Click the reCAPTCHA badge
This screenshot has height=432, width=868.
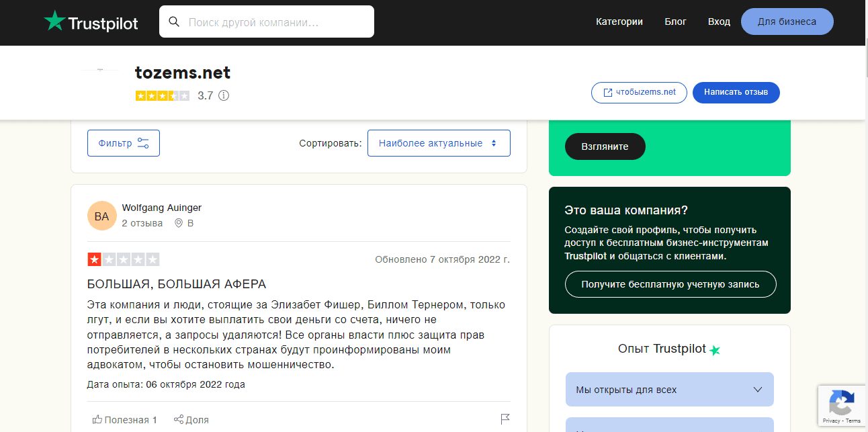click(x=842, y=405)
